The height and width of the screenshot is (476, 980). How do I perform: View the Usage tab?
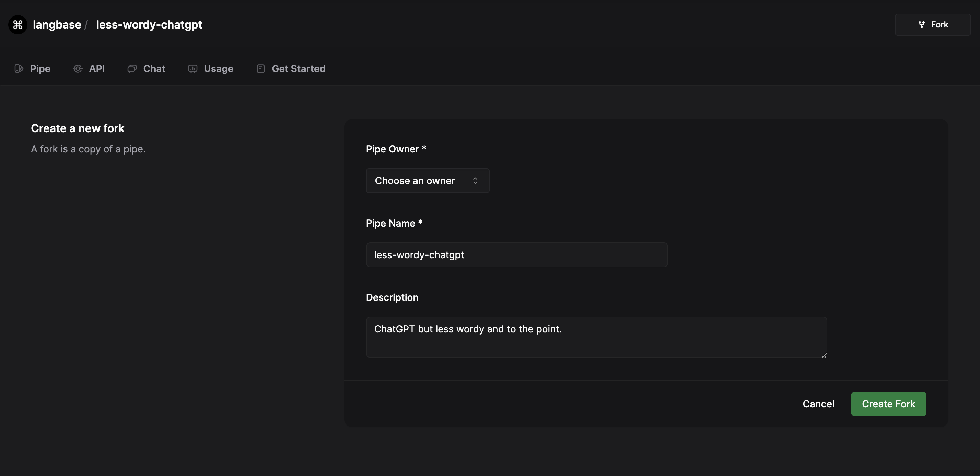click(218, 69)
